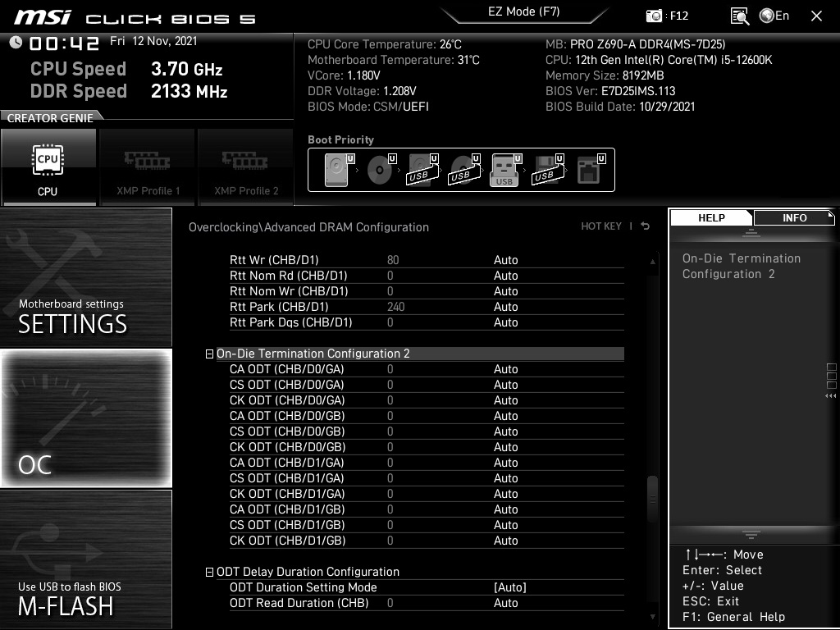Viewport: 840px width, 630px height.
Task: Select the CS ODT (CHB/D0/GB) row
Action: 427,431
